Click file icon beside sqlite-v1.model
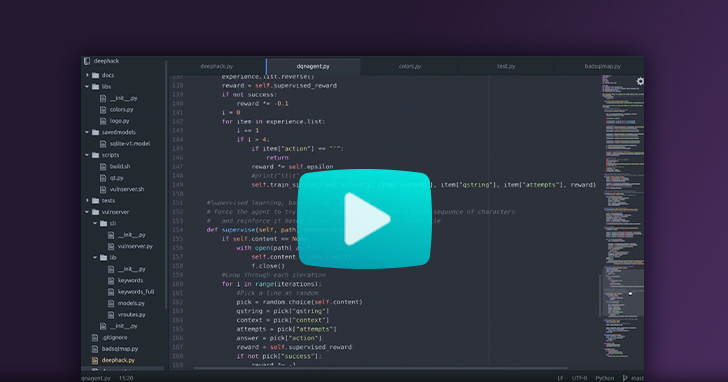 (103, 143)
